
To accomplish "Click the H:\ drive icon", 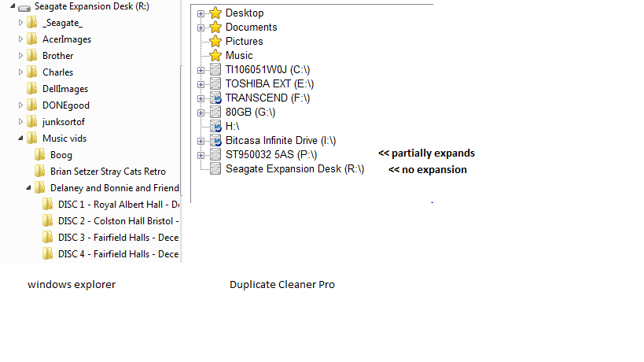I will click(215, 127).
